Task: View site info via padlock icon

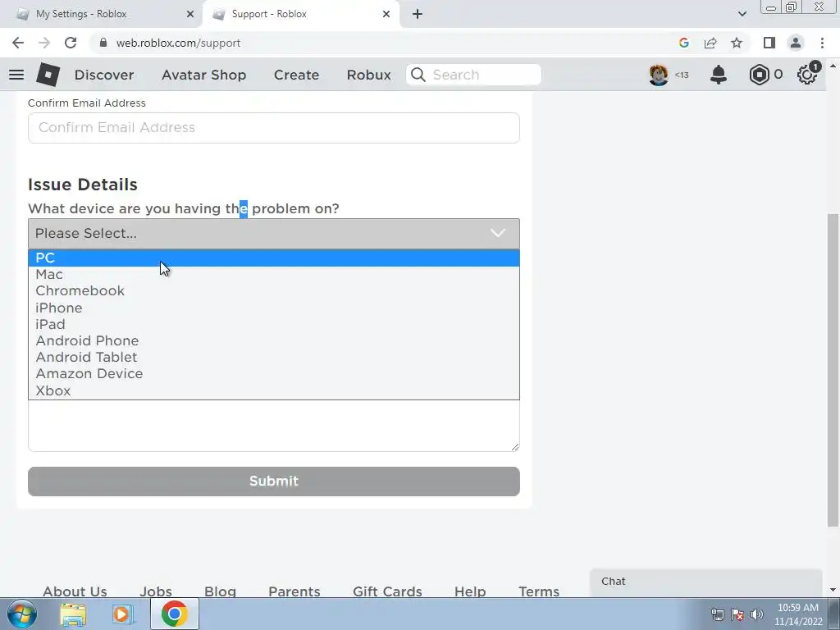Action: point(103,43)
